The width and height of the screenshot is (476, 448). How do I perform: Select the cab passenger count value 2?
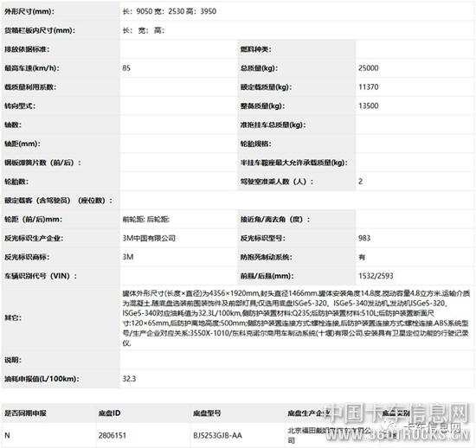click(x=360, y=182)
